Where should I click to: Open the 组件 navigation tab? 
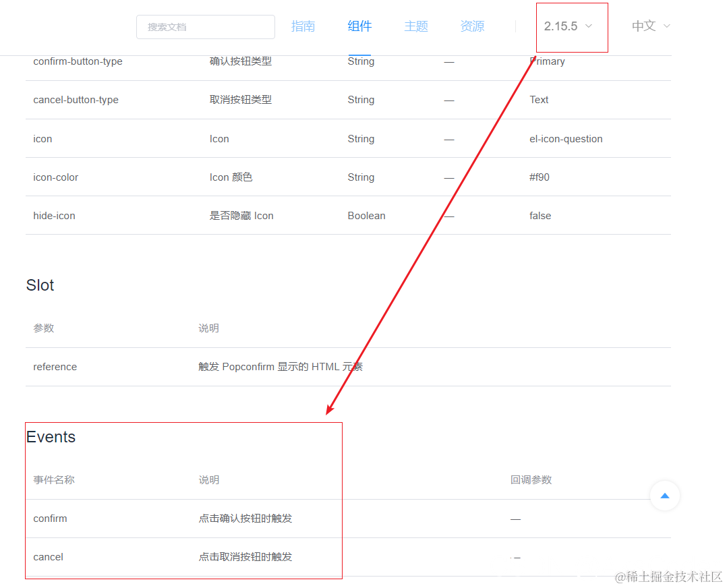(360, 26)
